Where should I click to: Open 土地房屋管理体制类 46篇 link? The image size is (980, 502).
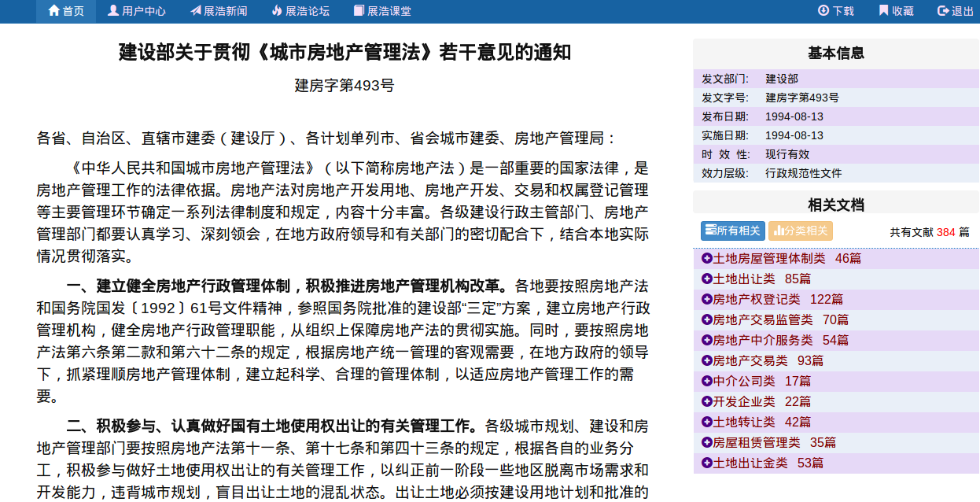point(787,258)
